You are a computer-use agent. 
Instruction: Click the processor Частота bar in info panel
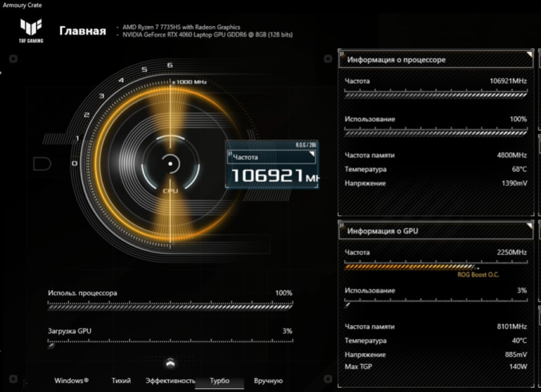click(x=436, y=93)
